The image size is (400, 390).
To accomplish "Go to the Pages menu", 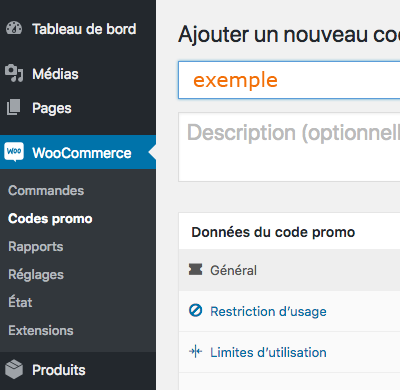I will (x=78, y=108).
